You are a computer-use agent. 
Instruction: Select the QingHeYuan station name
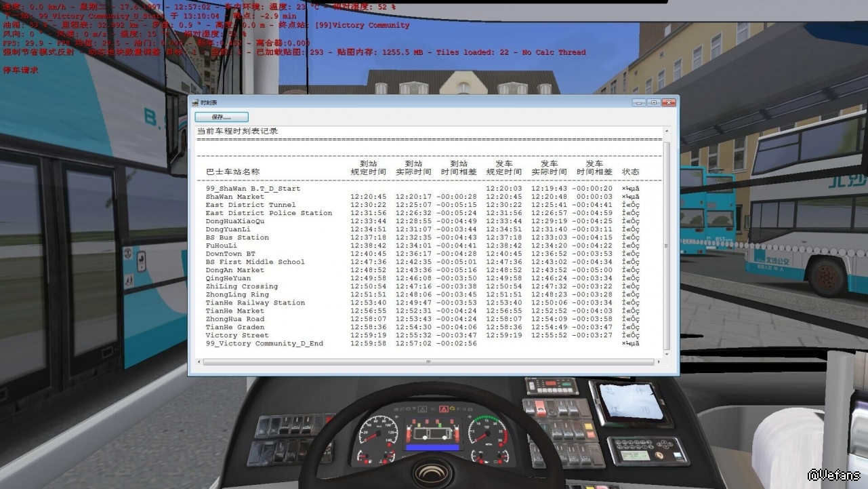click(228, 278)
